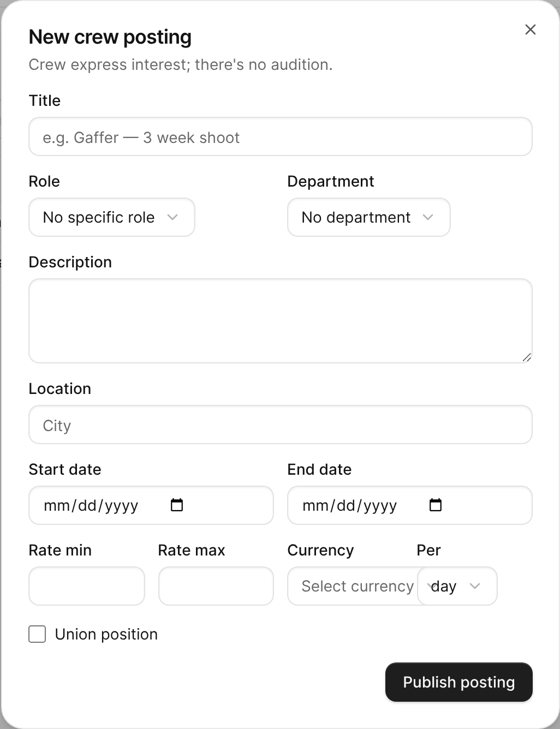Viewport: 560px width, 729px height.
Task: Open the Department dropdown
Action: tap(368, 217)
